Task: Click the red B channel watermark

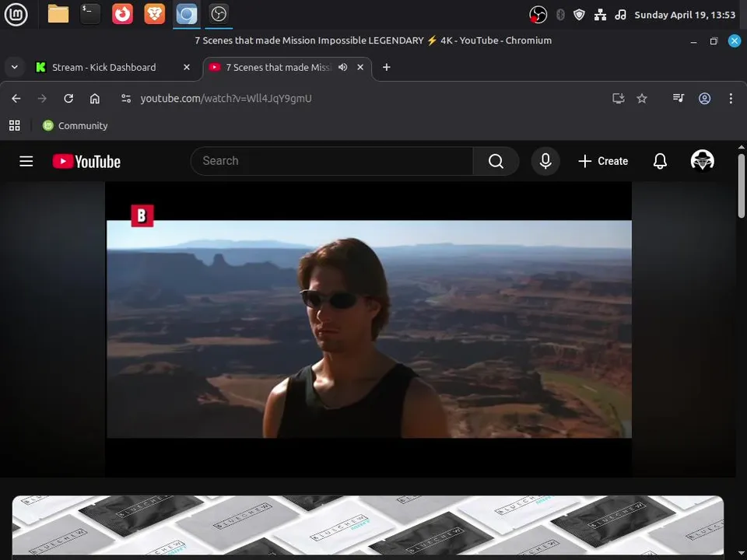Action: [x=142, y=215]
